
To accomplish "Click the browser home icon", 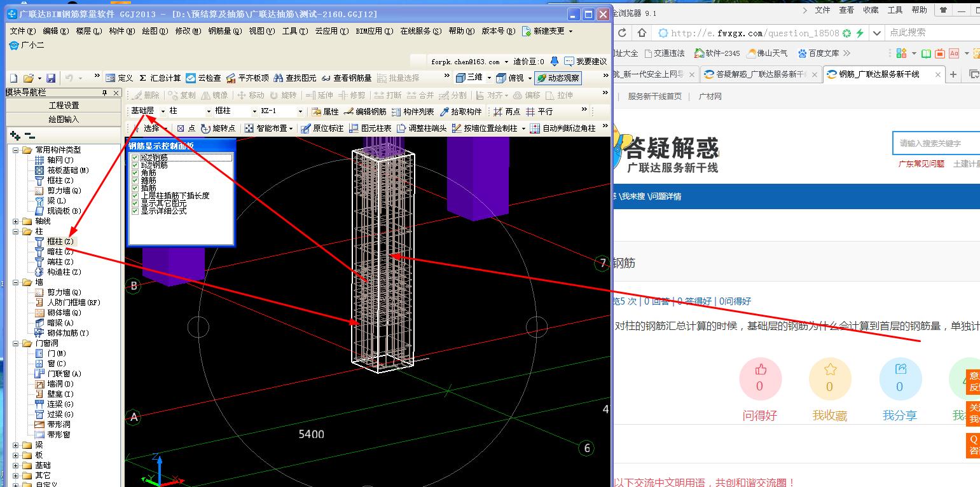I will pyautogui.click(x=642, y=32).
